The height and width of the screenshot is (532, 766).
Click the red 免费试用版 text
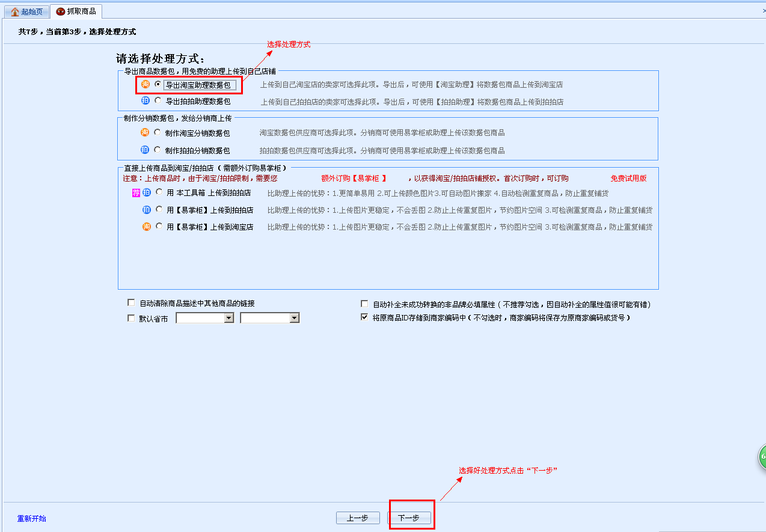(x=629, y=179)
